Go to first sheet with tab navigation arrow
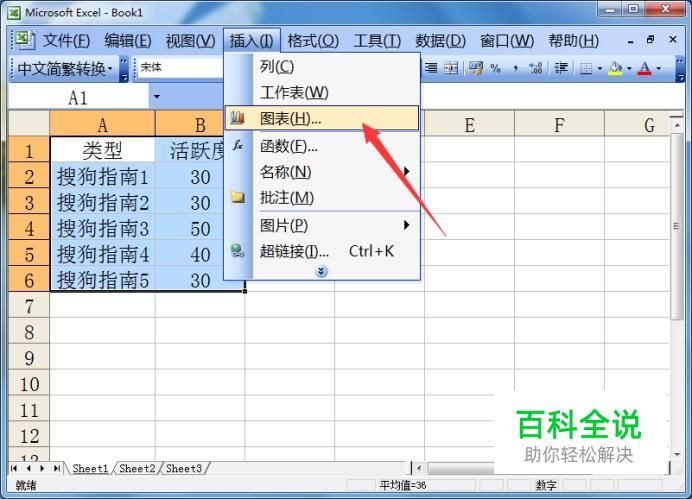This screenshot has height=499, width=692. pyautogui.click(x=14, y=468)
